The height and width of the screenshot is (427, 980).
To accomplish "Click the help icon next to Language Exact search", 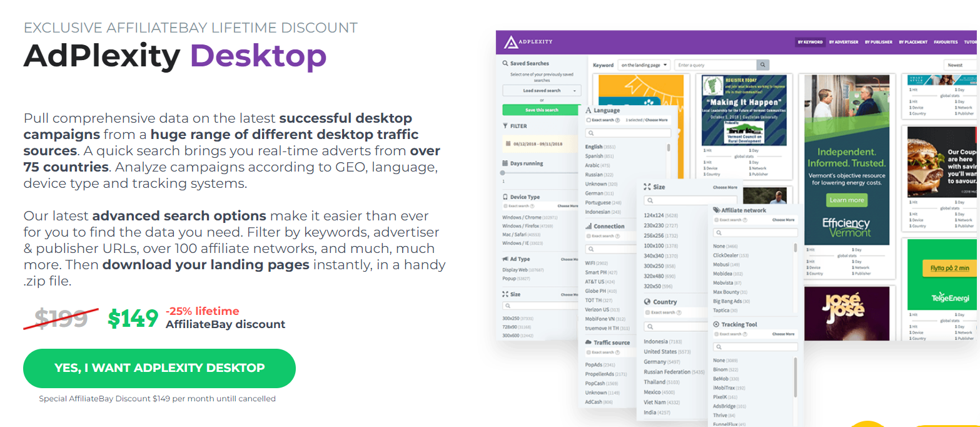I will 617,120.
